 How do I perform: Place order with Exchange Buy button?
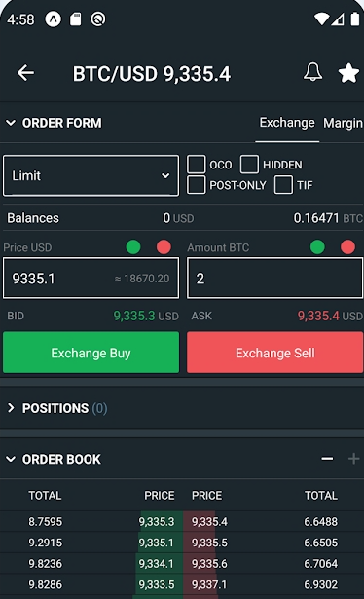coord(91,353)
